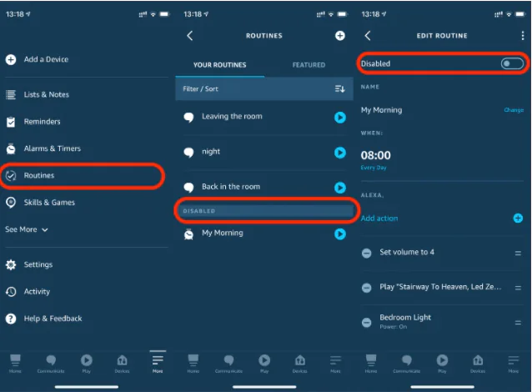Open the My Morning routine
The height and width of the screenshot is (392, 532).
(223, 233)
